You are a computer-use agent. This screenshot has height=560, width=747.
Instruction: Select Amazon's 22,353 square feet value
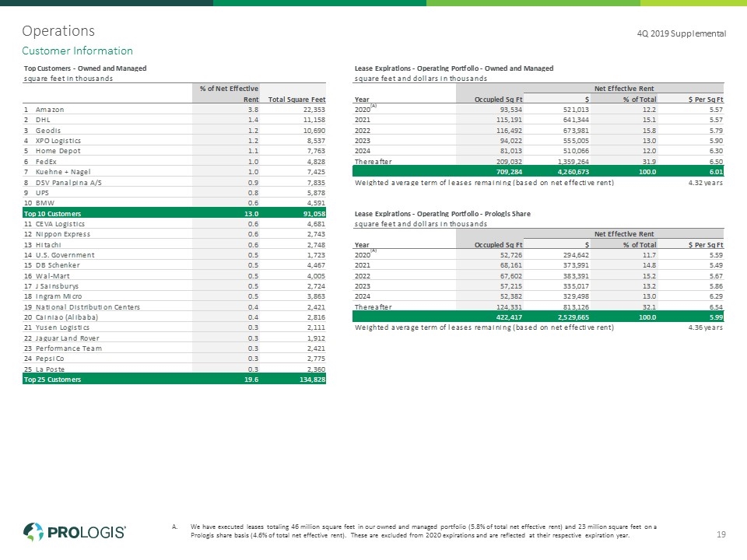coord(314,110)
